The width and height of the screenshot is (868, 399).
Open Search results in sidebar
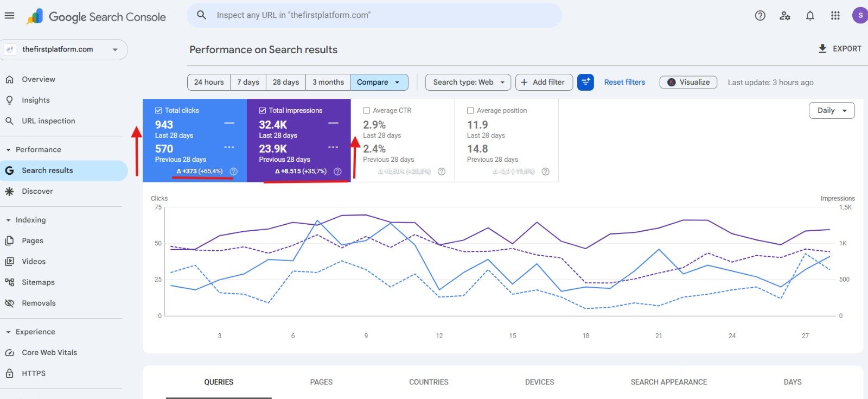coord(64,170)
